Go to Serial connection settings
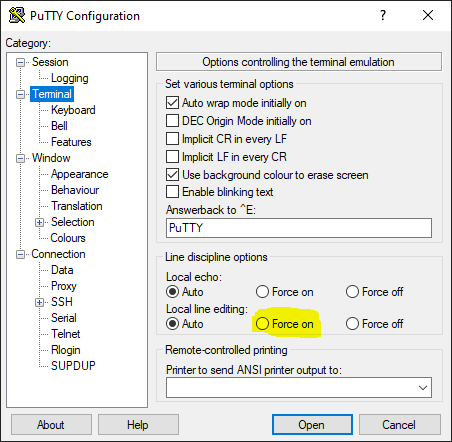Viewport: 452px width, 442px height. (64, 318)
